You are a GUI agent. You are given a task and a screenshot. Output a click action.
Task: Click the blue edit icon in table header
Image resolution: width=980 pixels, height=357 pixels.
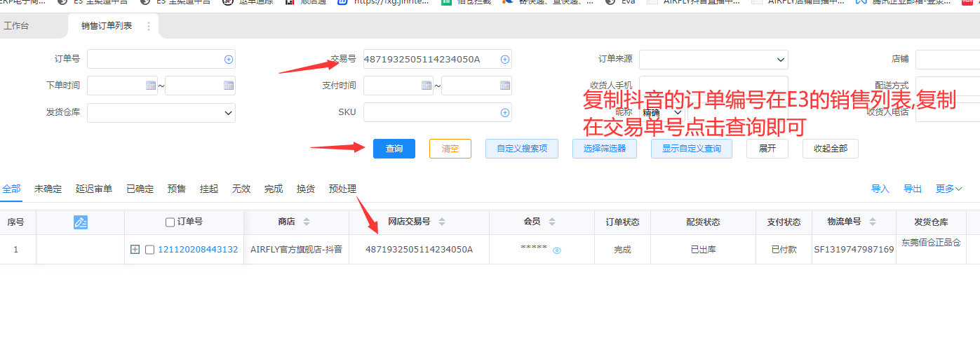(x=81, y=222)
